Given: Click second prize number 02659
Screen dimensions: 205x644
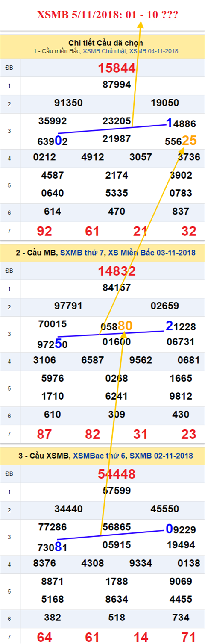Looking at the screenshot, I should click(x=164, y=306).
